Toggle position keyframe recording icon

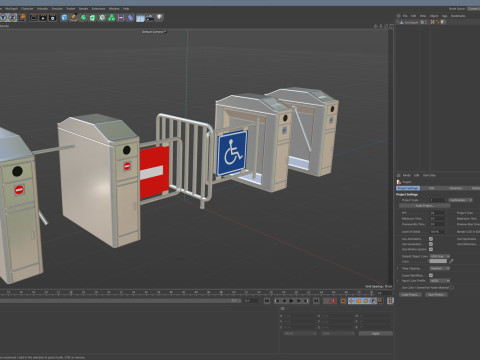point(351,301)
